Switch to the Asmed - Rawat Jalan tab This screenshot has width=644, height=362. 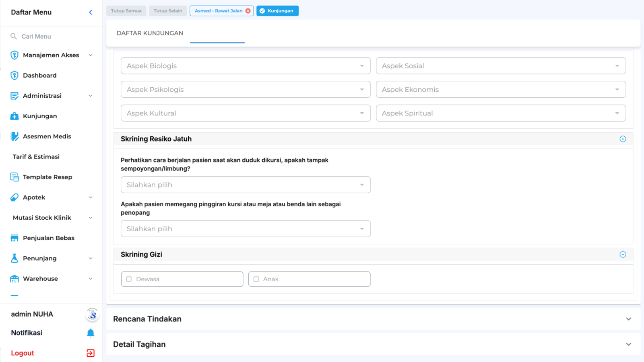219,11
